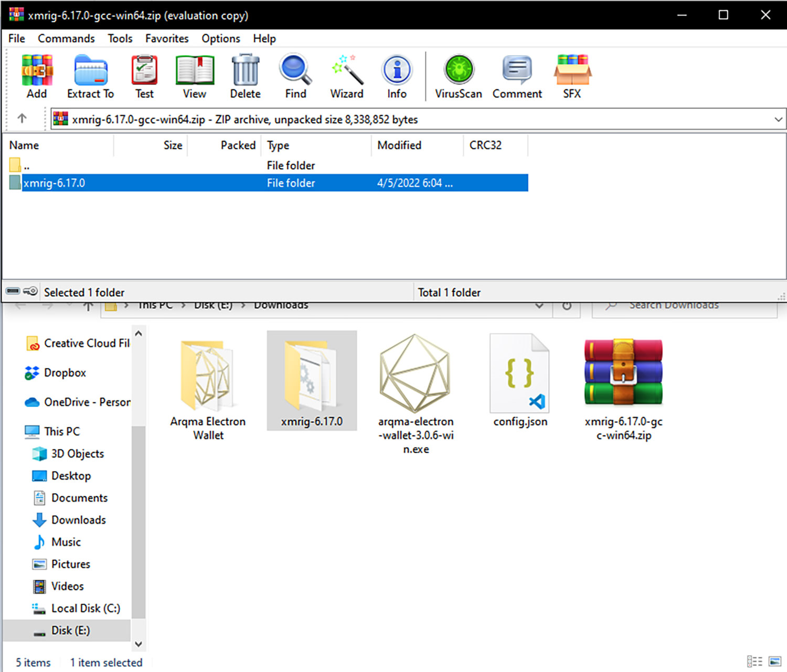The height and width of the screenshot is (672, 787).
Task: Click sidebar scroll up arrow
Action: pyautogui.click(x=139, y=334)
